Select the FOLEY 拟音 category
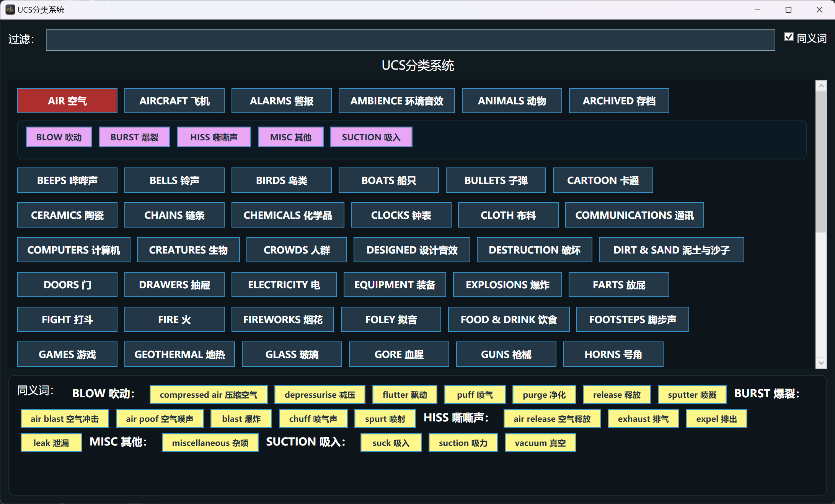Image resolution: width=835 pixels, height=504 pixels. 391,319
